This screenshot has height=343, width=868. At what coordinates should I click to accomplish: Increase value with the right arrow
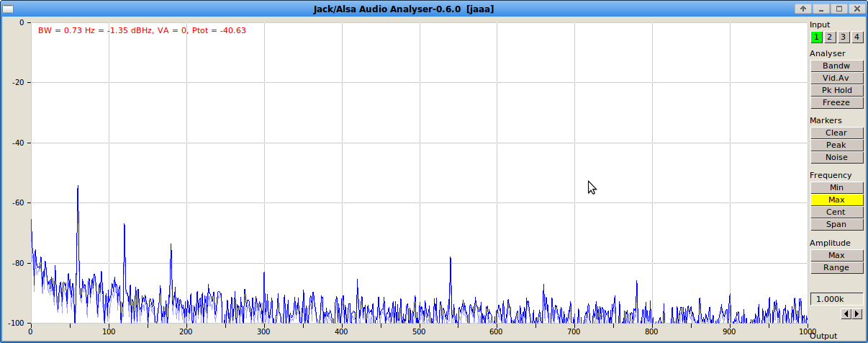857,313
